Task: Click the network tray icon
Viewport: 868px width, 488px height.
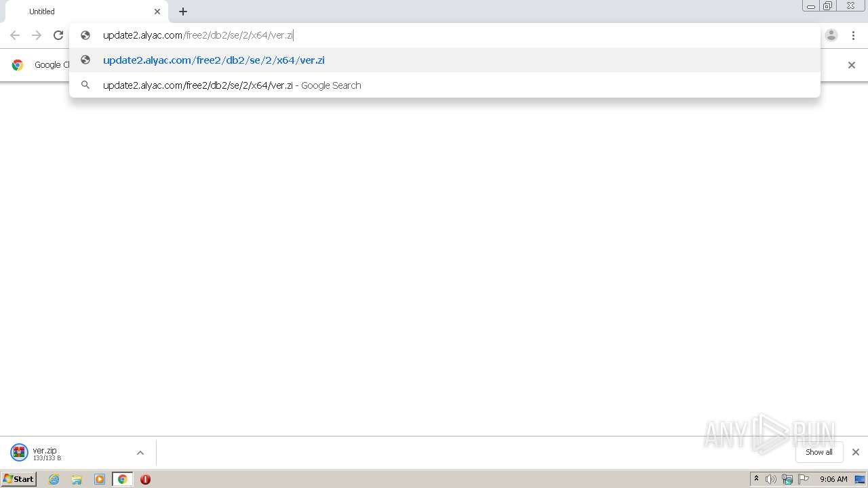Action: click(787, 479)
